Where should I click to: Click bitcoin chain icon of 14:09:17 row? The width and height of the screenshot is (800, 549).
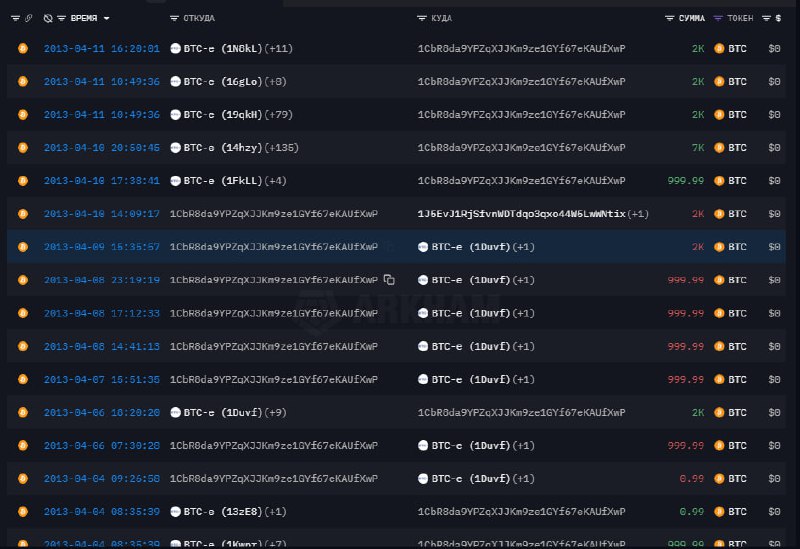point(23,214)
